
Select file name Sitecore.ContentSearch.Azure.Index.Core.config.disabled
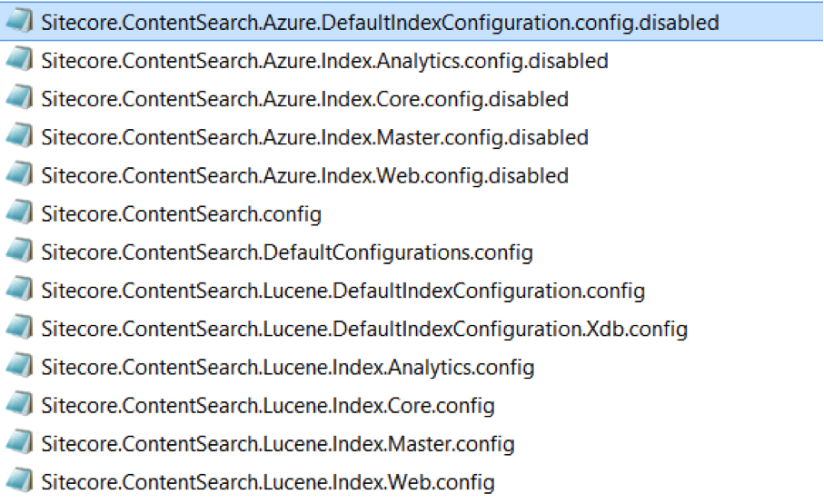click(304, 100)
